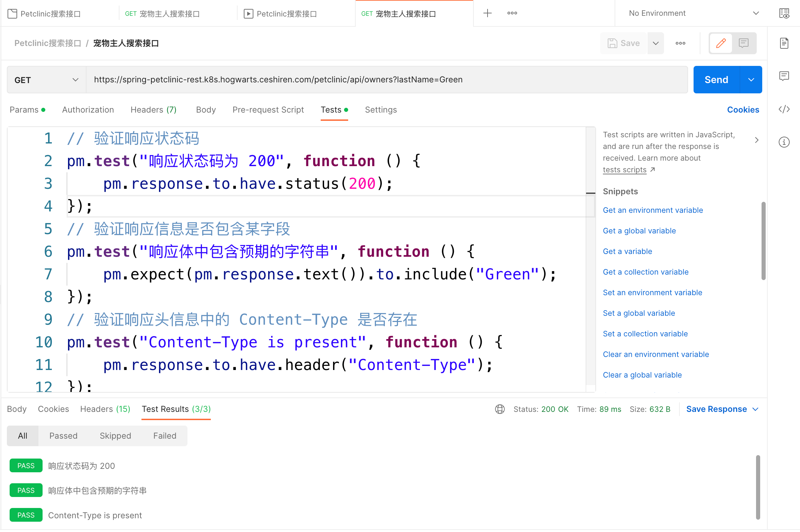The height and width of the screenshot is (532, 800).
Task: Switch to the pencil build mode
Action: tap(721, 43)
